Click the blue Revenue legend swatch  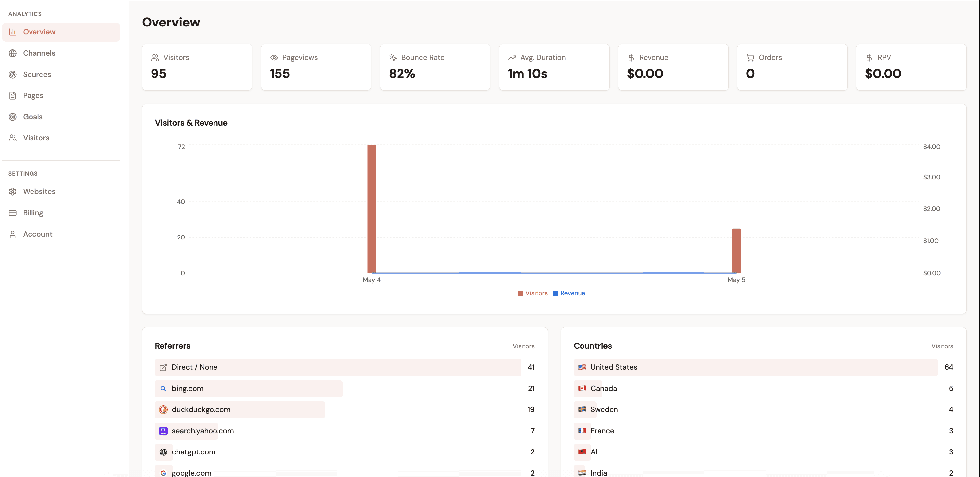[x=555, y=294]
